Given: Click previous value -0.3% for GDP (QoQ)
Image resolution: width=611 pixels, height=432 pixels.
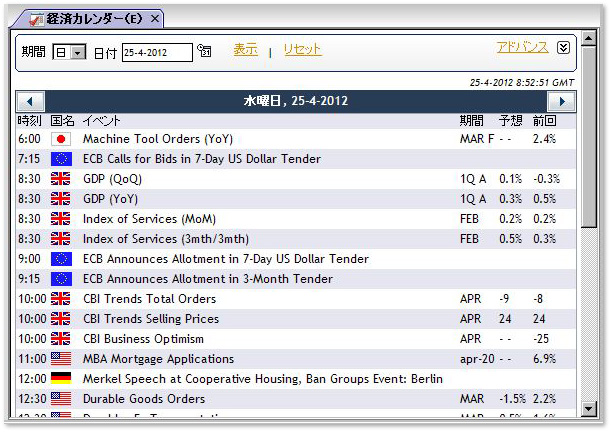Looking at the screenshot, I should 546,179.
